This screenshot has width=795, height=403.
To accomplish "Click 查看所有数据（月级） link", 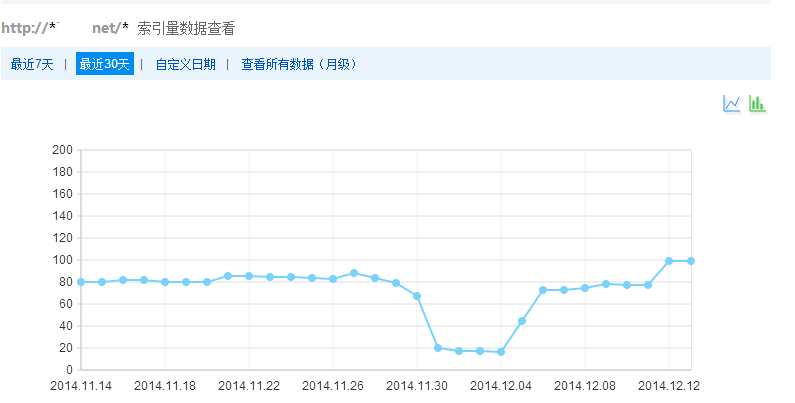I will (x=298, y=64).
